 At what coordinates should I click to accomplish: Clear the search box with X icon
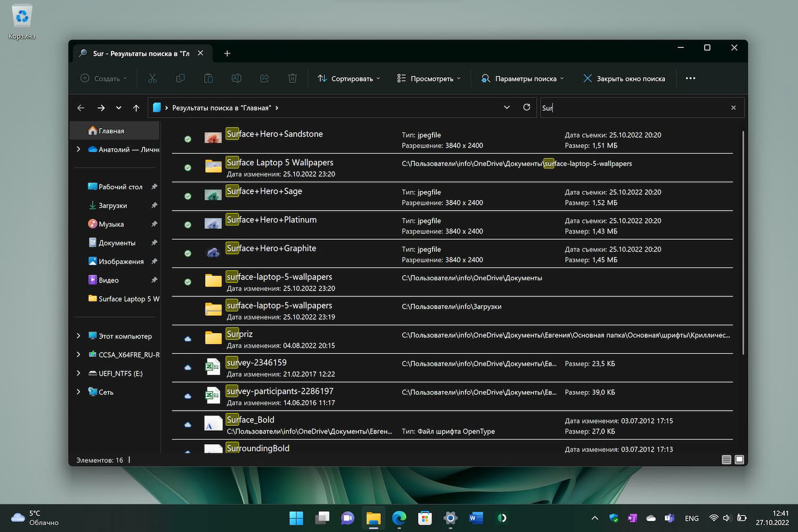coord(733,108)
